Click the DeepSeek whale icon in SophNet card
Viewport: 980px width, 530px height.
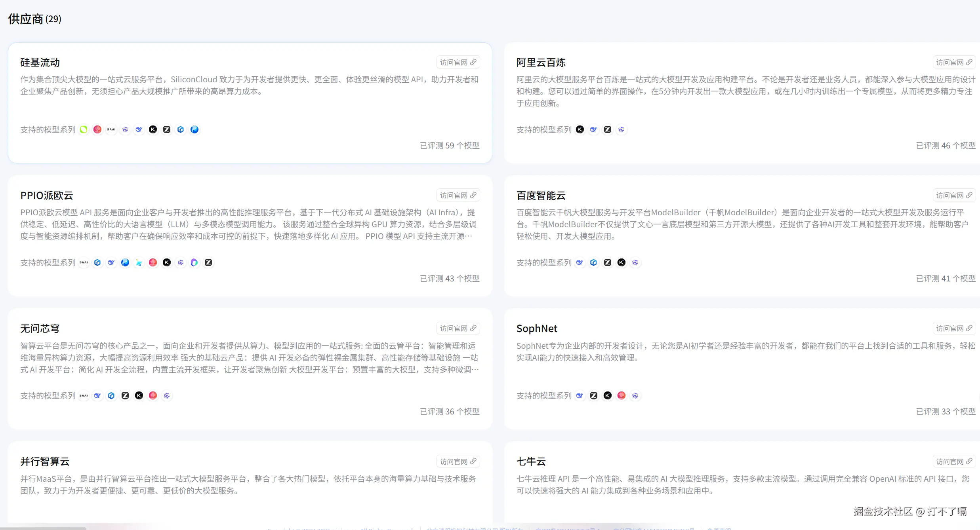click(x=580, y=395)
